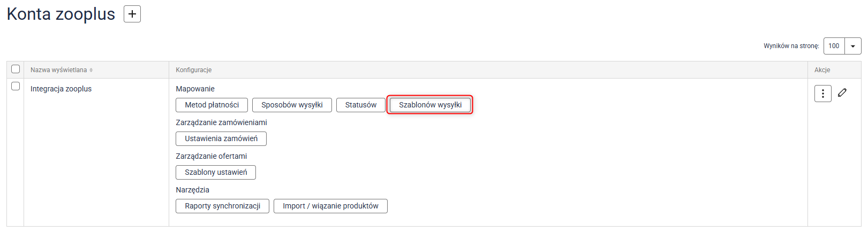Image resolution: width=868 pixels, height=232 pixels.
Task: Open Sposobów wysyłki mapping
Action: [x=292, y=105]
